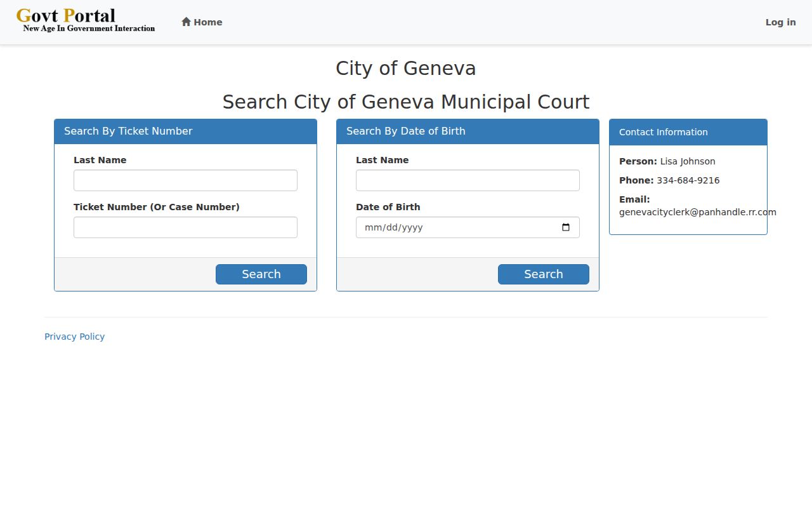Focus Last Name field in Date of Birth search

(x=468, y=180)
